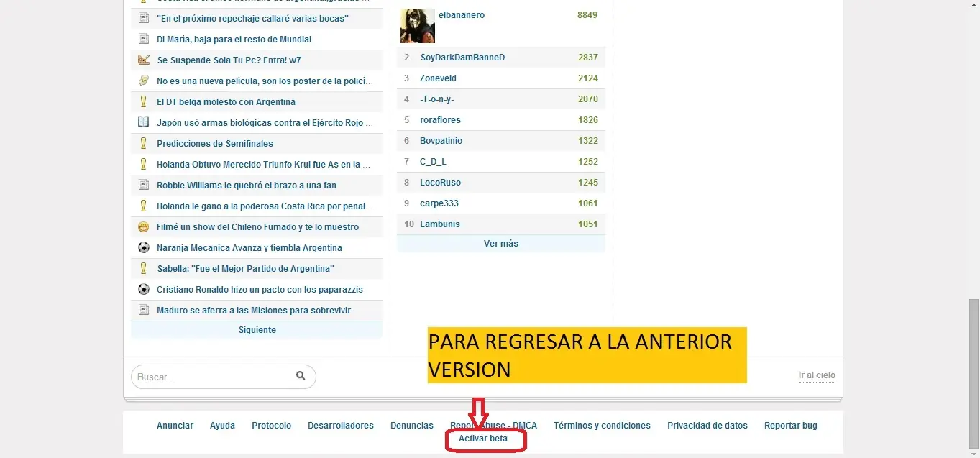Open post "Di Maria, baja para el resto de Mundial"
The width and height of the screenshot is (980, 458).
click(234, 39)
